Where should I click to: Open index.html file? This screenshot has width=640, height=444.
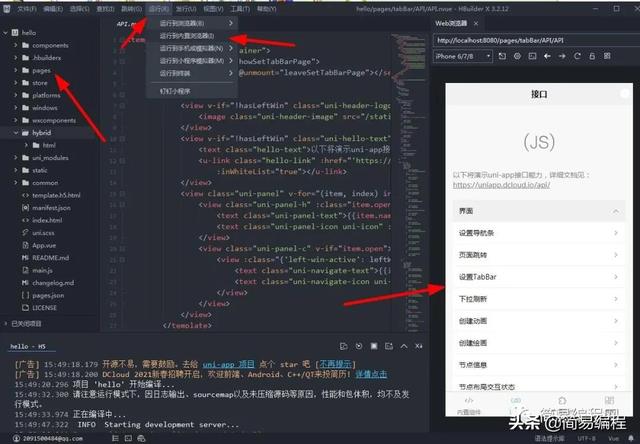click(x=47, y=220)
